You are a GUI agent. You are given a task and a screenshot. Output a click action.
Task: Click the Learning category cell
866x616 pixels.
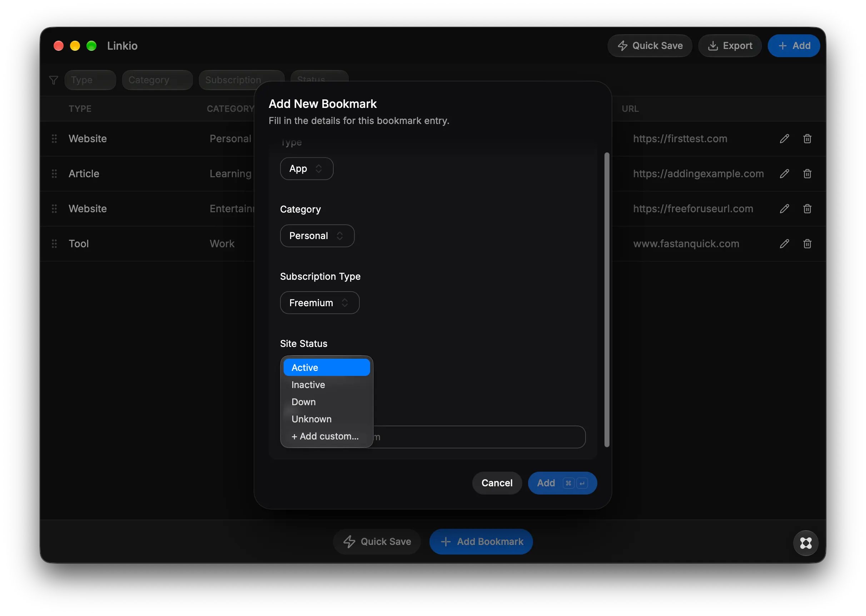pos(230,174)
